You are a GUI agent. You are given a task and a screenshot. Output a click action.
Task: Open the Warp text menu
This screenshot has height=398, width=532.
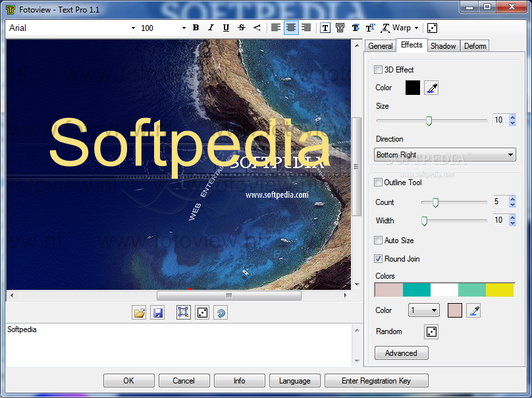click(x=400, y=28)
